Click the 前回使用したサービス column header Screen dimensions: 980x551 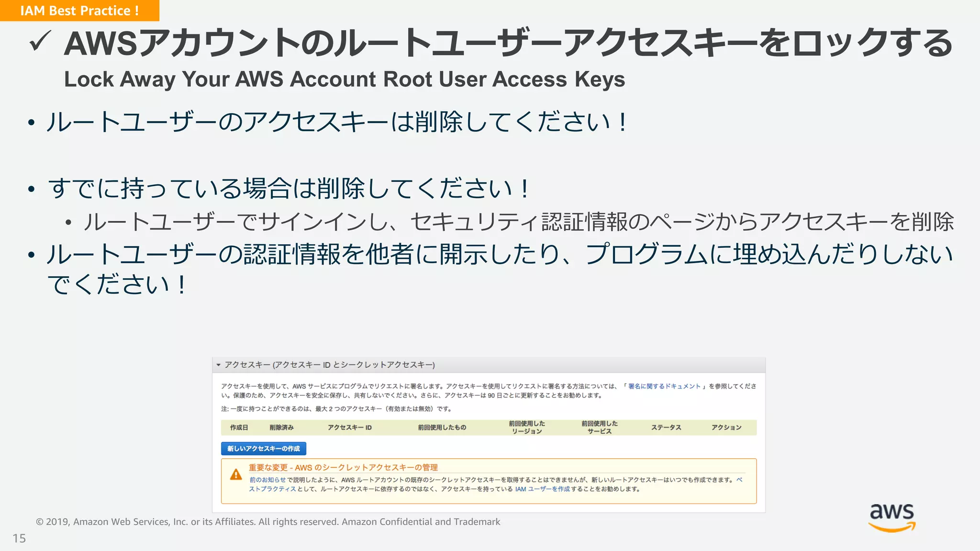[x=600, y=428]
